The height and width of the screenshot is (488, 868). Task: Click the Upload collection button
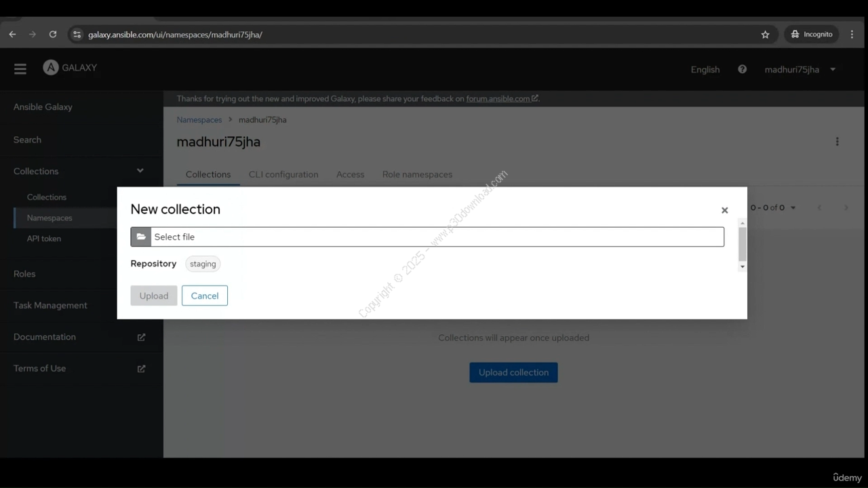513,372
